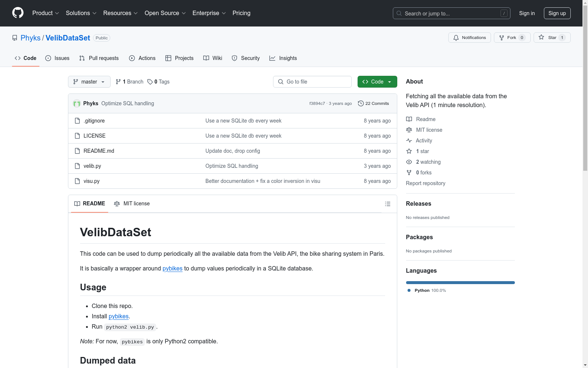View the 0 Tags list
Image resolution: width=588 pixels, height=368 pixels.
158,82
